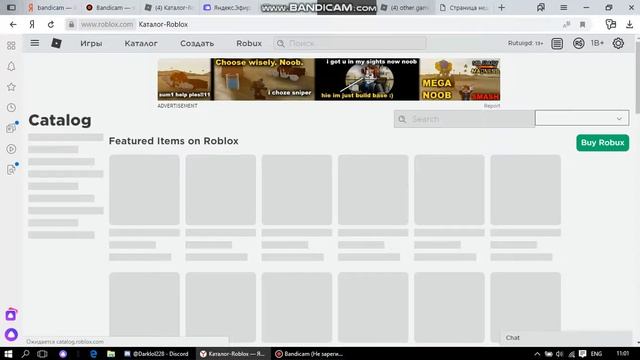Image resolution: width=640 pixels, height=360 pixels.
Task: Open the browser downloads icon
Action: (x=629, y=24)
